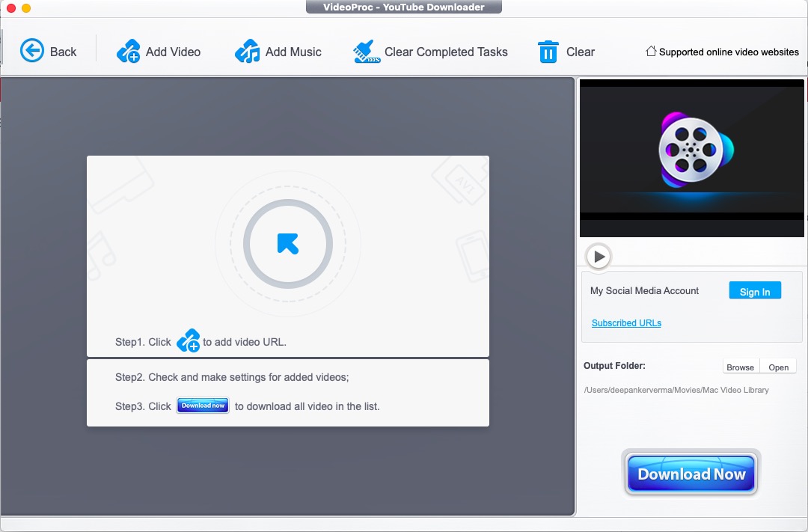Click Browse to choose output folder
The height and width of the screenshot is (532, 808).
click(x=740, y=367)
